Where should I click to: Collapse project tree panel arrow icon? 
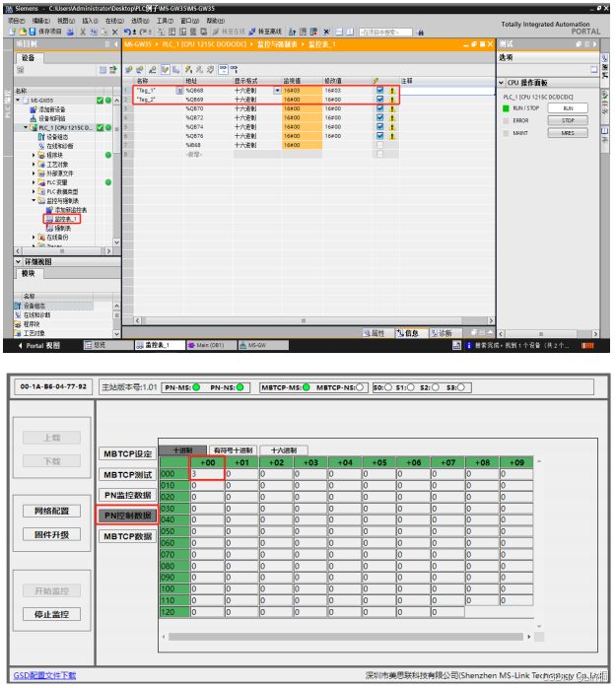point(116,44)
